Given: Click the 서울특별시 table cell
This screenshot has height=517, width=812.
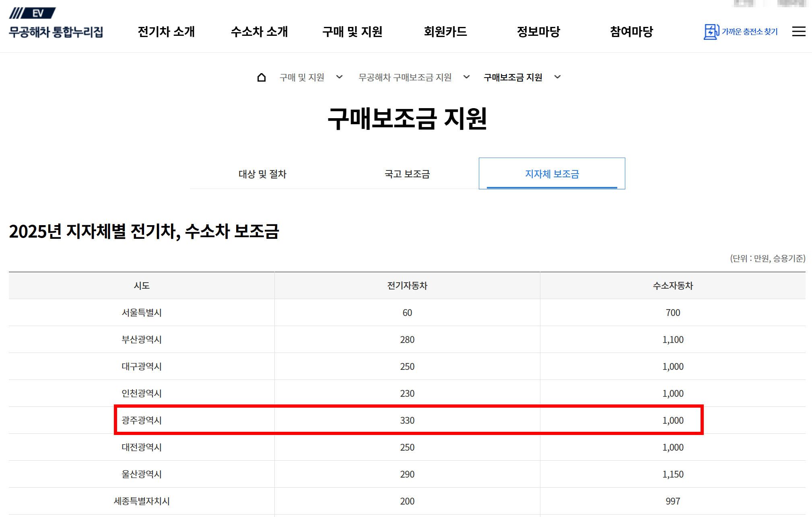Looking at the screenshot, I should pyautogui.click(x=142, y=312).
